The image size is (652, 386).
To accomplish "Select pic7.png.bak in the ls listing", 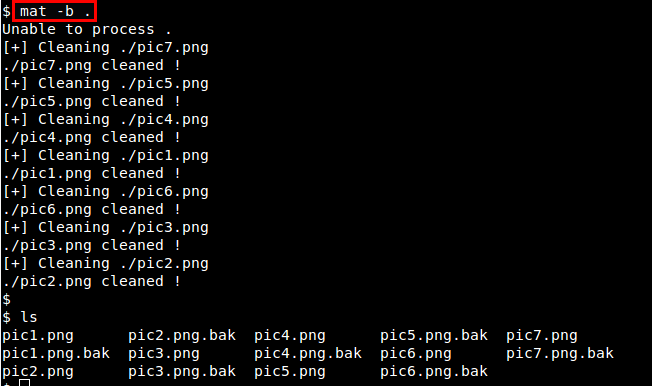I will 560,354.
